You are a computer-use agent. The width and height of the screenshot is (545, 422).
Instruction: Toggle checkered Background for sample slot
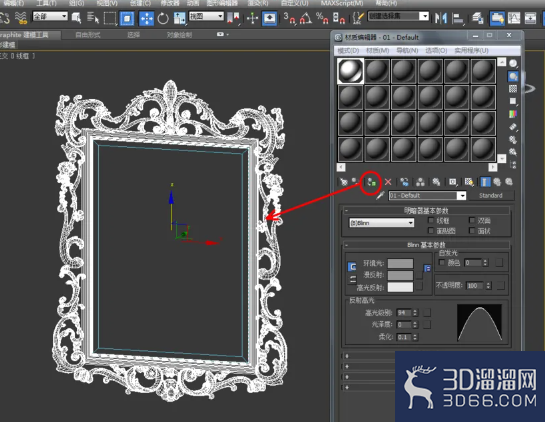pos(513,89)
